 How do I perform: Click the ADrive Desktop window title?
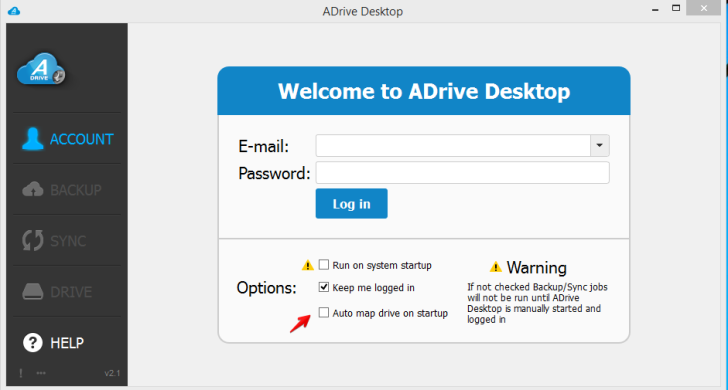tap(363, 11)
